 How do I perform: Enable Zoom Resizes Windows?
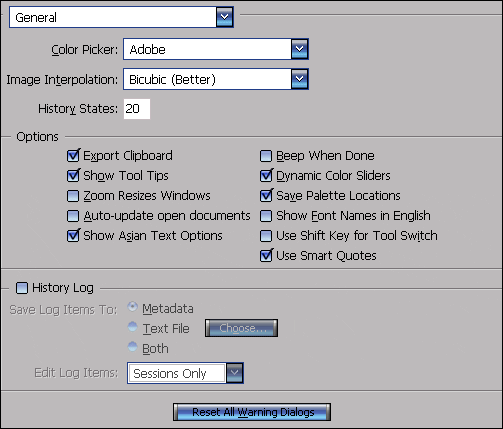[73, 196]
